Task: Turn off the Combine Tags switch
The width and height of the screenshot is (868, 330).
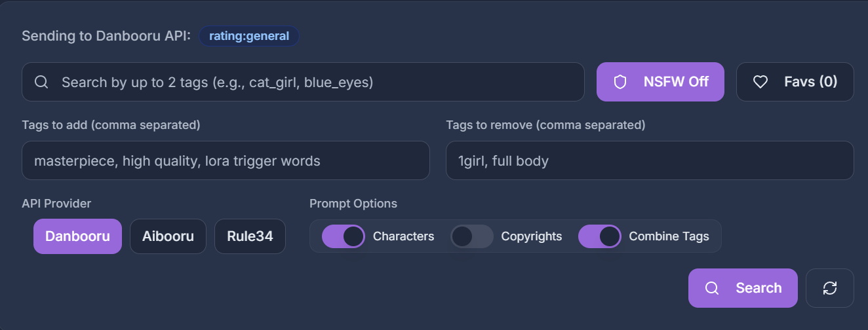Action: (599, 236)
